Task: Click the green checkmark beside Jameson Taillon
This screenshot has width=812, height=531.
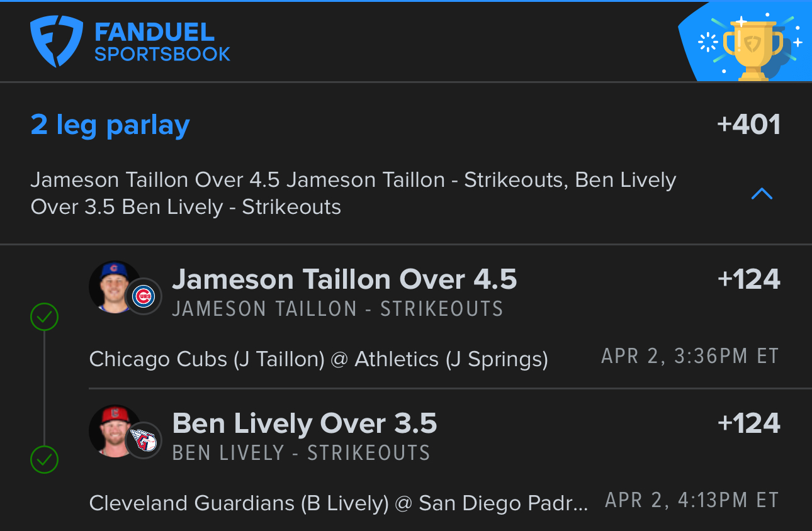Action: pos(45,316)
